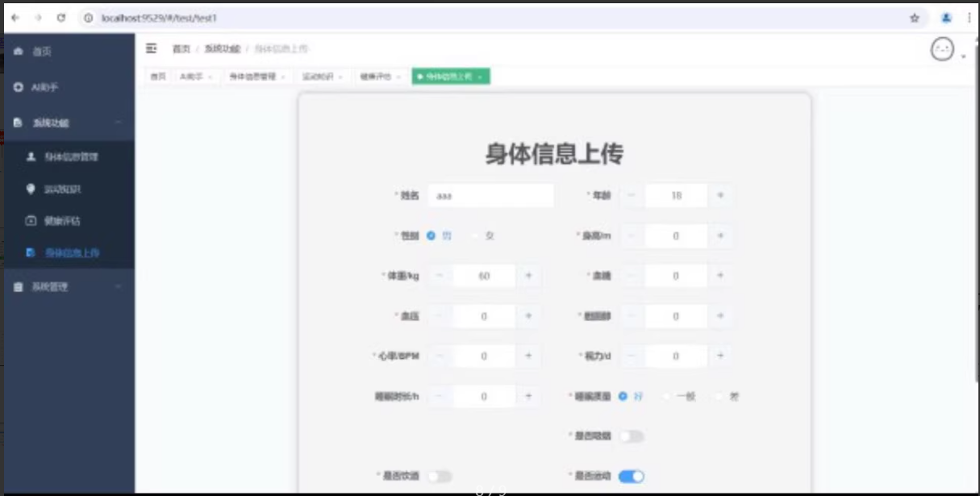The image size is (980, 496).
Task: Increase 血压 with the plus button
Action: click(528, 316)
